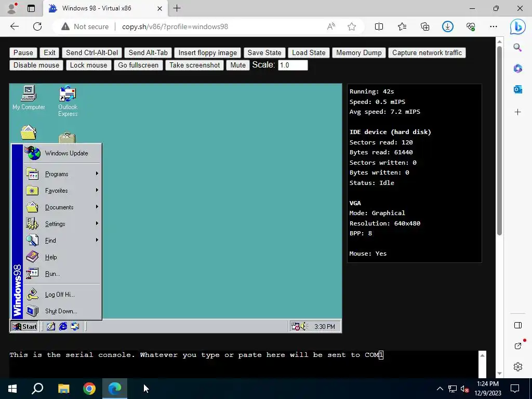Open Task Scheduler tray icon

tap(295, 326)
